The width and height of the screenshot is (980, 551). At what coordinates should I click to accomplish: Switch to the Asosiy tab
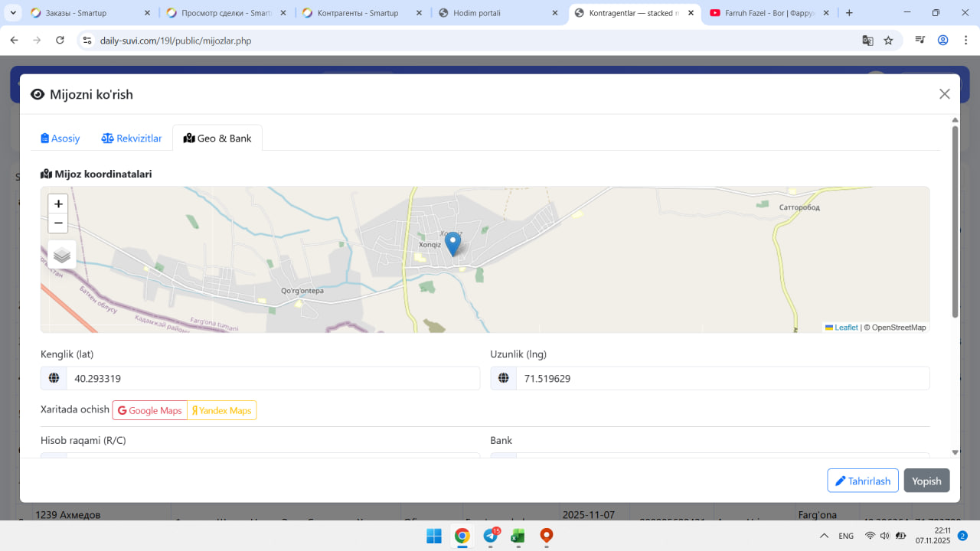tap(60, 139)
